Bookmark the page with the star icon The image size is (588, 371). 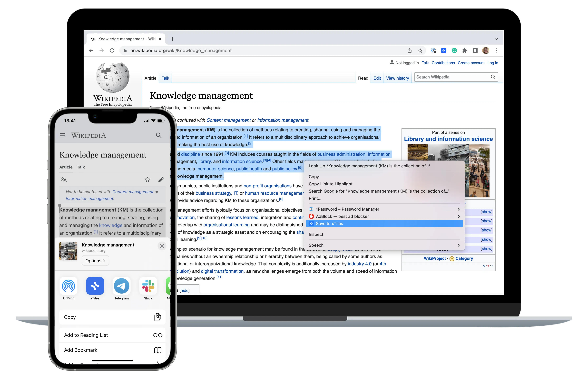click(x=421, y=50)
